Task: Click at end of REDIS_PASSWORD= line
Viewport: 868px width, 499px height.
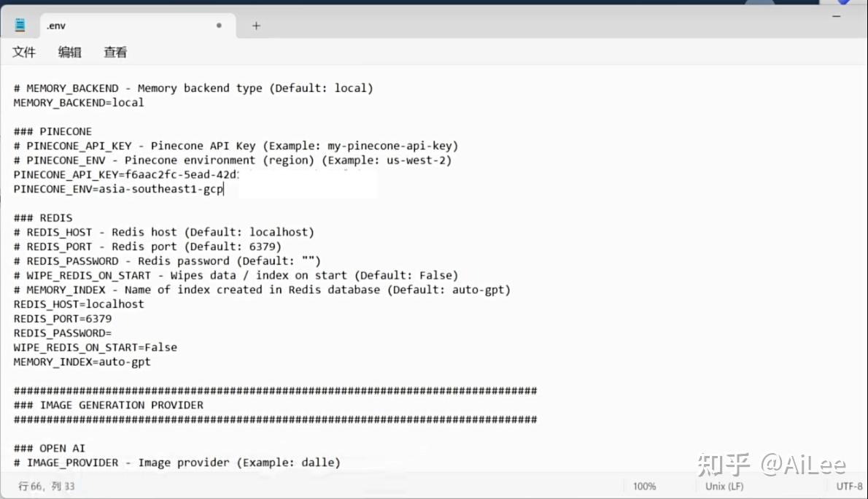Action: [x=112, y=333]
